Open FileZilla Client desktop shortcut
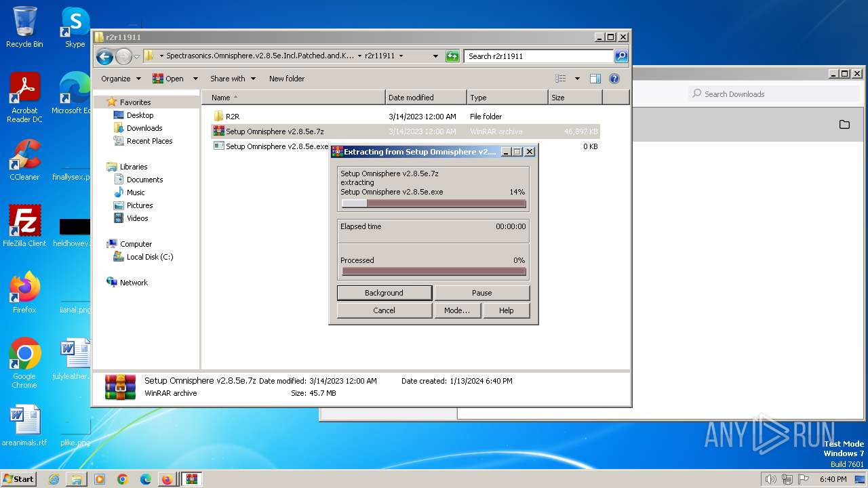868x488 pixels. pos(24,226)
